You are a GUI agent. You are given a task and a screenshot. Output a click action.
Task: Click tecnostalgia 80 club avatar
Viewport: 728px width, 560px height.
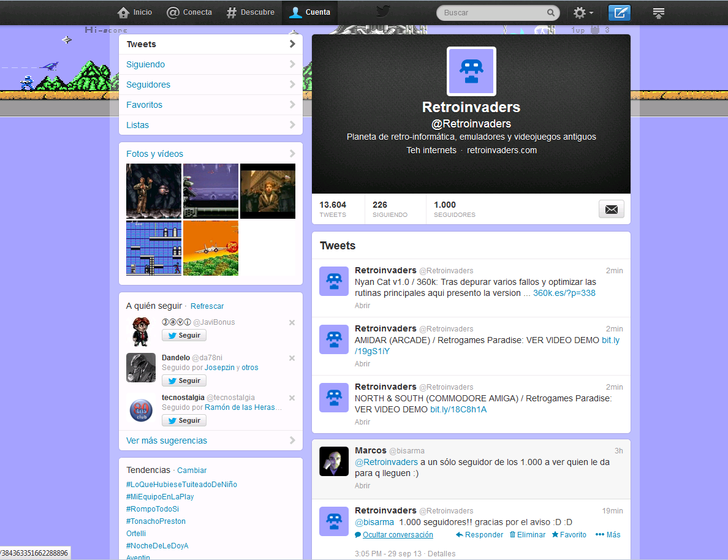141,410
